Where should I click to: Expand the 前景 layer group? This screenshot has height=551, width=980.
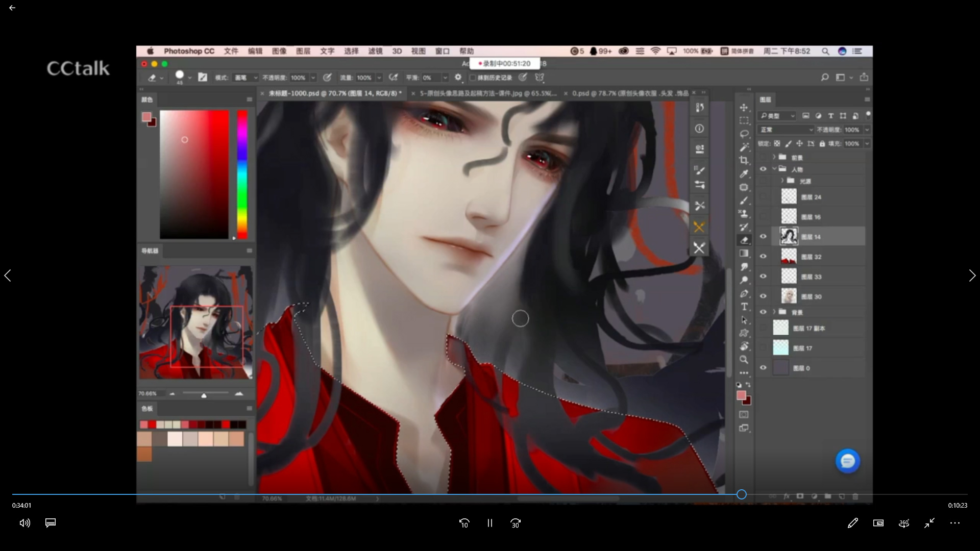tap(774, 157)
